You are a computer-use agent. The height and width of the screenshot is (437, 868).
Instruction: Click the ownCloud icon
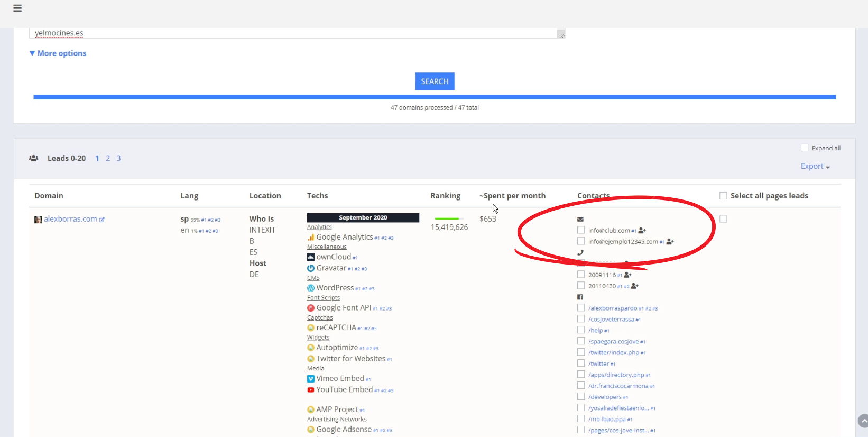311,257
